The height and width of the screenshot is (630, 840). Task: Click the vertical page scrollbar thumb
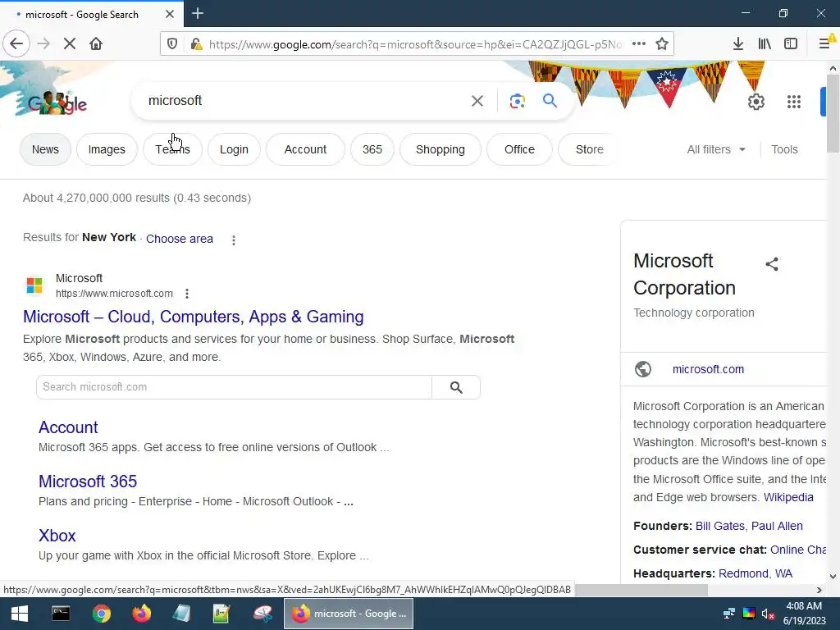(833, 112)
